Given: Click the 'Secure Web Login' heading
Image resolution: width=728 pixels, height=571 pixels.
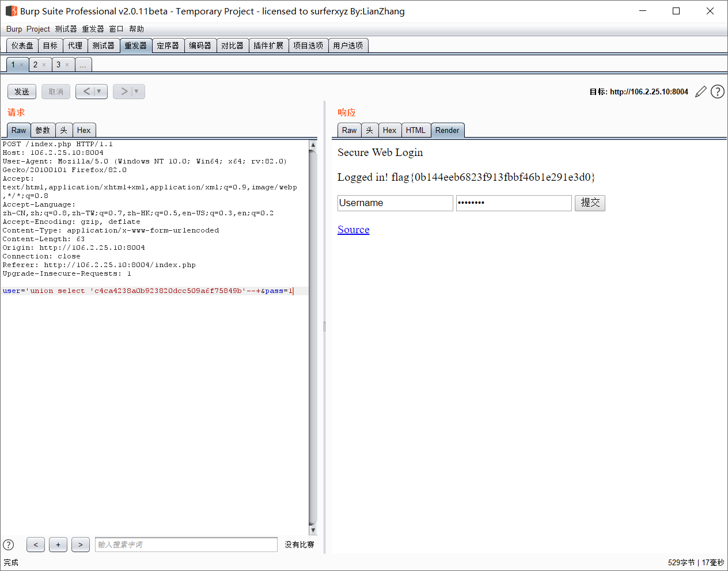Looking at the screenshot, I should point(380,153).
